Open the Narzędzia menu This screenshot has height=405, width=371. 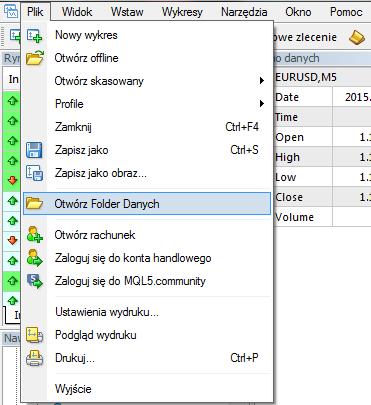[244, 12]
